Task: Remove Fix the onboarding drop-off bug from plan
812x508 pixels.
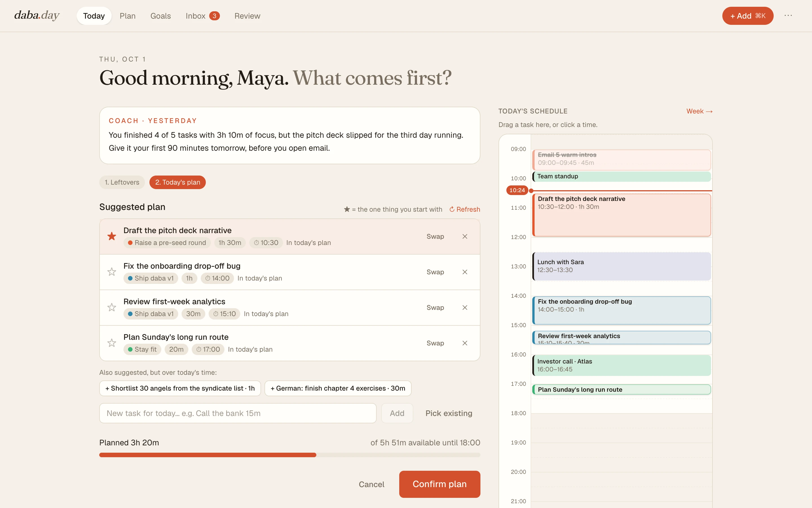Action: point(465,272)
